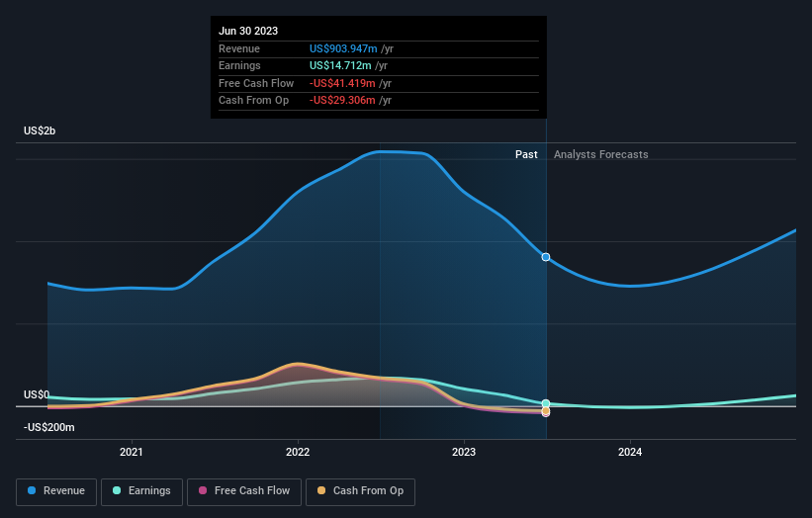
Task: Click the -US$41.419m free cash flow value
Action: pos(342,83)
